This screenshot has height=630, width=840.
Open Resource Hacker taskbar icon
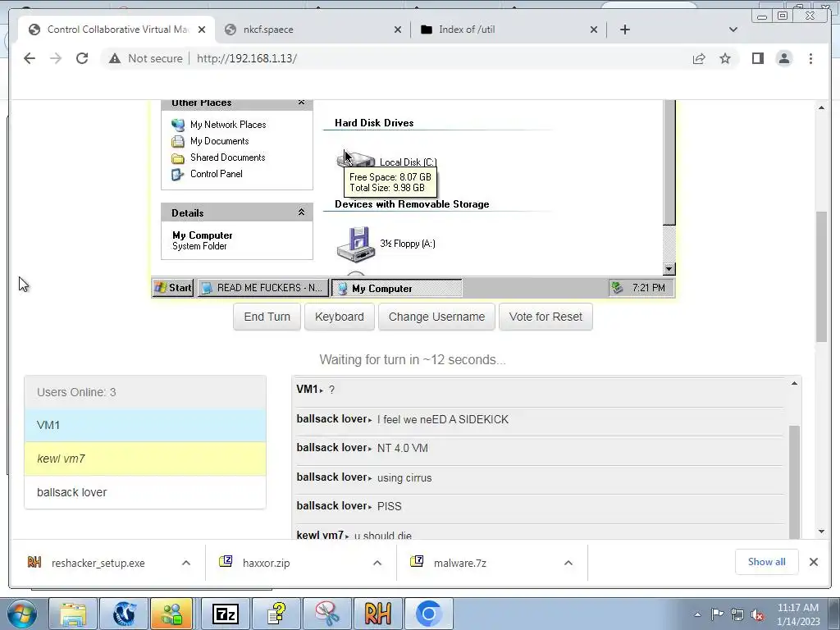pos(377,614)
